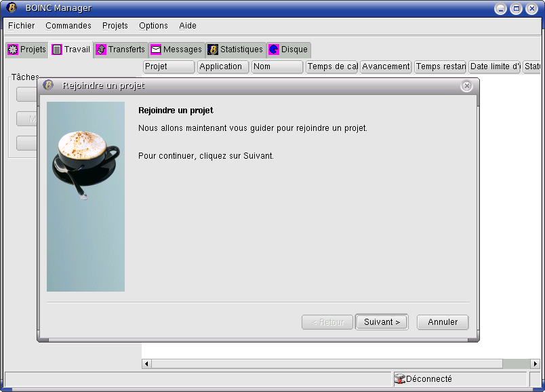
Task: Open the Commandes menu
Action: pyautogui.click(x=68, y=26)
